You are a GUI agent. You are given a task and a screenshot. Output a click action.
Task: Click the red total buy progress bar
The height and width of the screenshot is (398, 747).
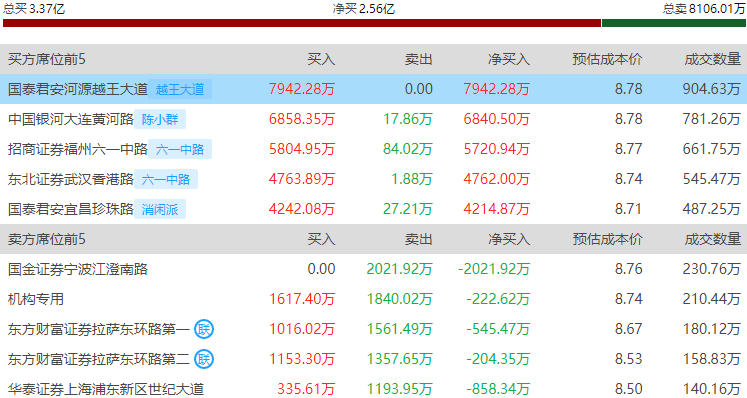[x=302, y=23]
